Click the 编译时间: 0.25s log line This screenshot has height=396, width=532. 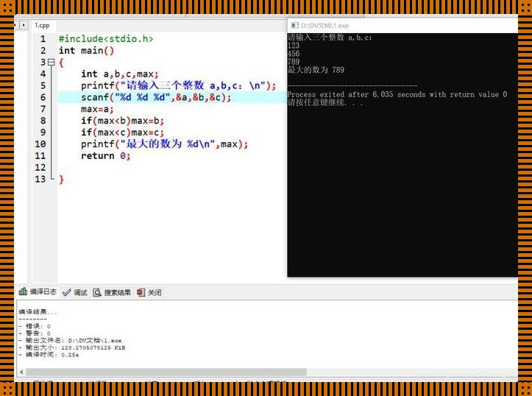coord(49,355)
